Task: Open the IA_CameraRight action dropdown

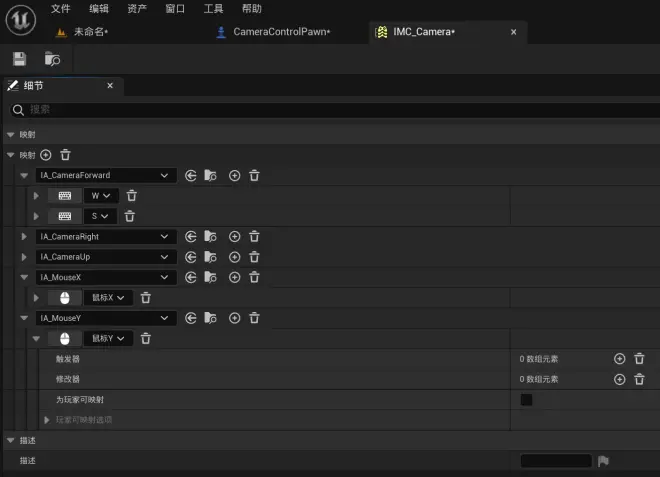Action: point(106,237)
